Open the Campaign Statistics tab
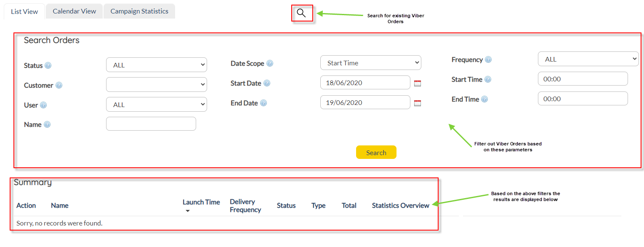This screenshot has height=247, width=644. coord(139,11)
